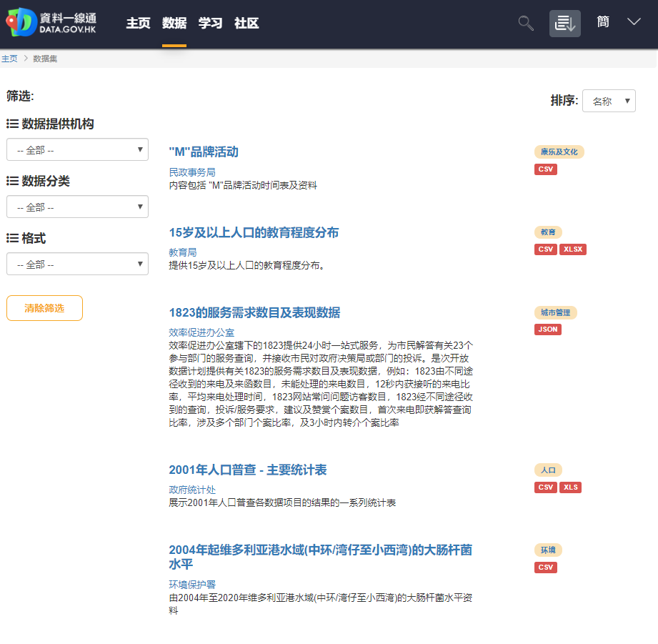Click the 数据集 breadcrumb text
The height and width of the screenshot is (644, 658).
click(x=45, y=59)
